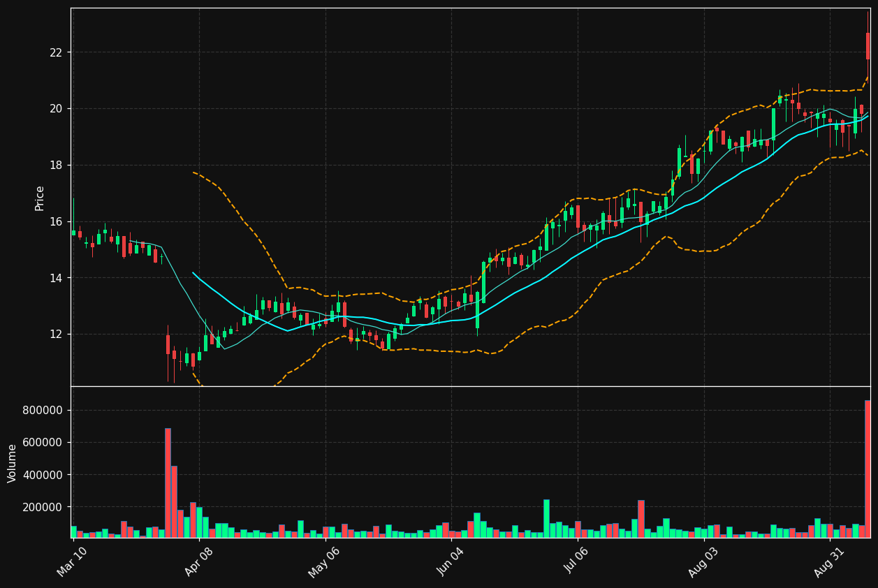878x588 pixels.
Task: Click the Price axis title
Action: (x=40, y=198)
